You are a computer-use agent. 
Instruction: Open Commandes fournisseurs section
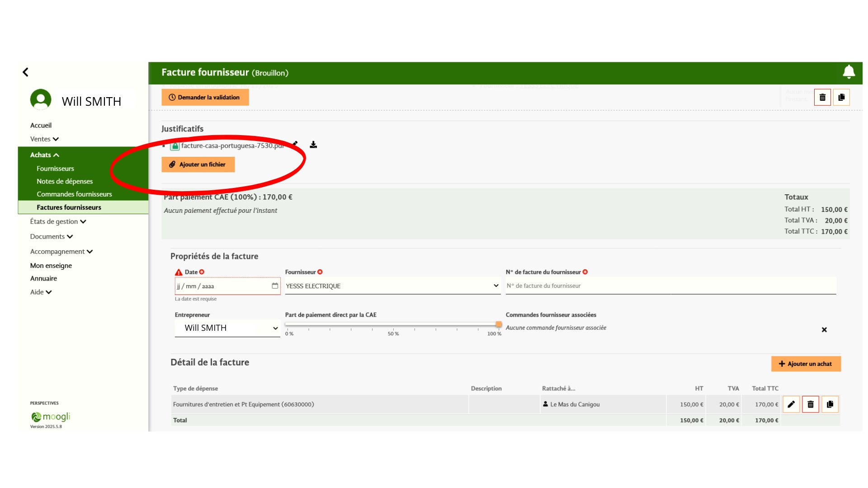pyautogui.click(x=74, y=194)
